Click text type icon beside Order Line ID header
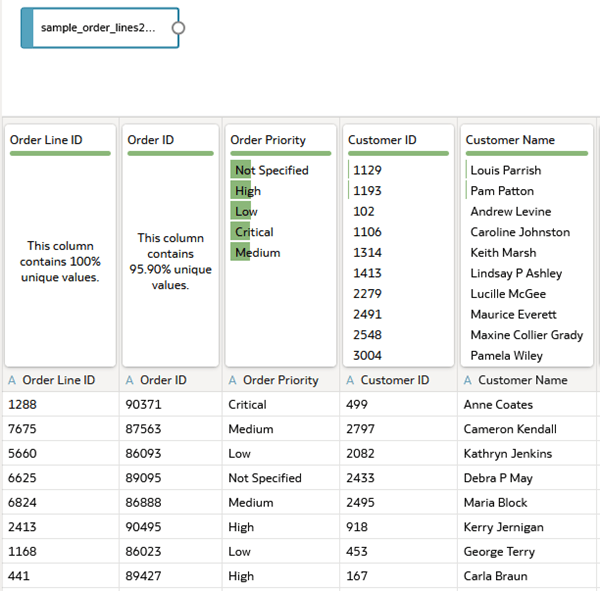600x591 pixels. [x=12, y=380]
